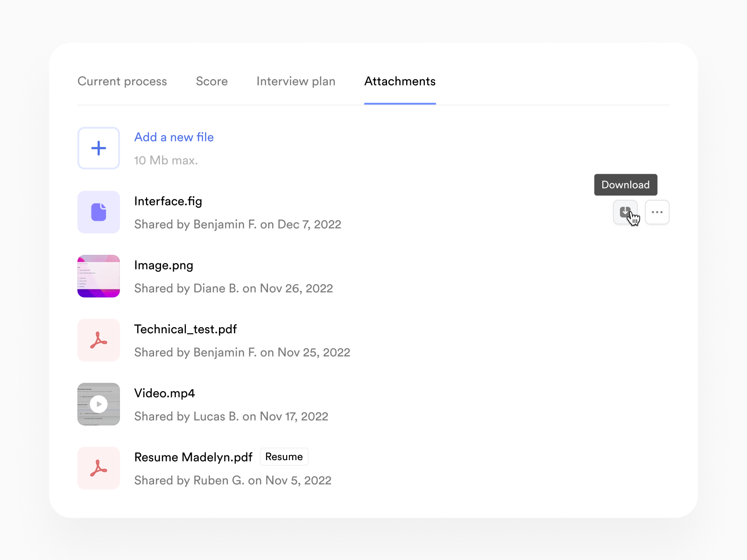Click the plus icon to add file
747x560 pixels.
[99, 148]
